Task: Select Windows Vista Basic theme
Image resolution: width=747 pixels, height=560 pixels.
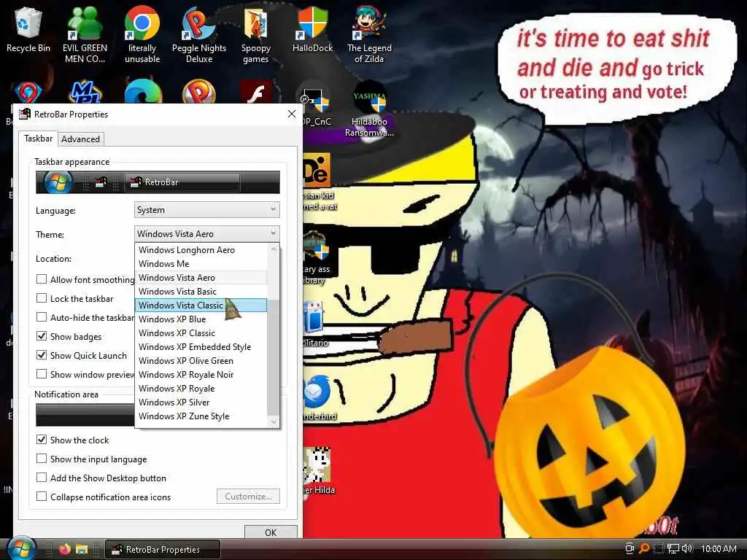Action: (x=201, y=292)
